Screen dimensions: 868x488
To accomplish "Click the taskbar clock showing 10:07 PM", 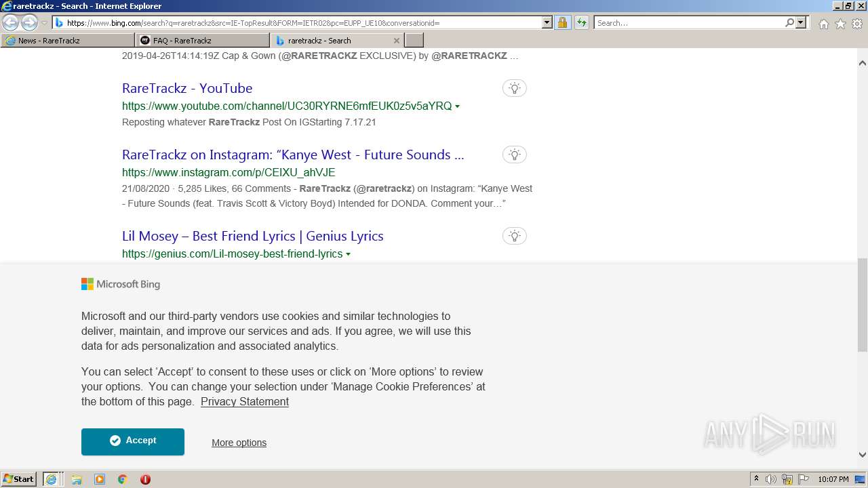I will [833, 479].
